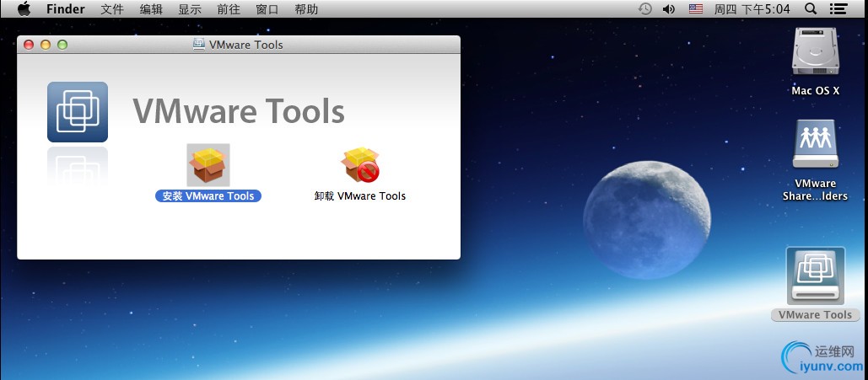The width and height of the screenshot is (868, 380).
Task: Select the VMware Shared Folders drive icon
Action: tap(815, 144)
